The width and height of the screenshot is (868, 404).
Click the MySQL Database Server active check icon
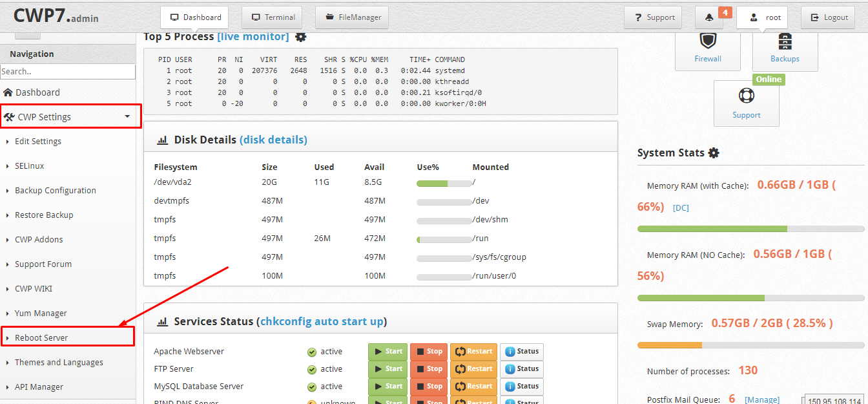[x=311, y=387]
